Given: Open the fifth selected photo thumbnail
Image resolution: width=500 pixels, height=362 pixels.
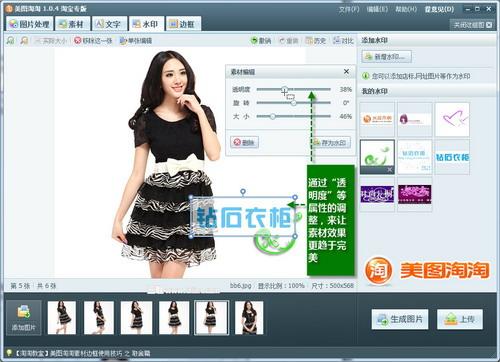Looking at the screenshot, I should pyautogui.click(x=211, y=318).
